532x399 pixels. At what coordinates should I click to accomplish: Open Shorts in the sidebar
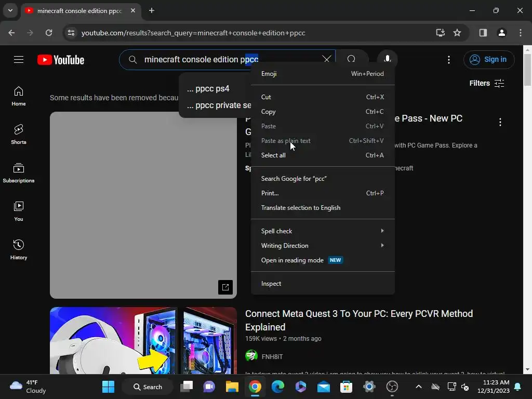click(19, 135)
